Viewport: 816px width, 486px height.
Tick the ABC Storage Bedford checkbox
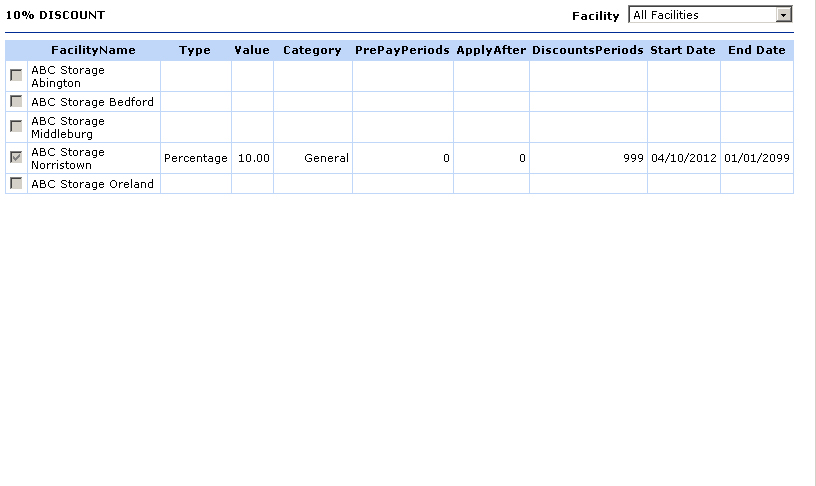point(16,102)
